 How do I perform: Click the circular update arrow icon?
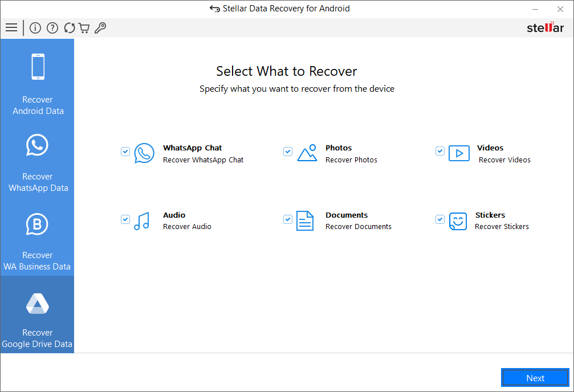click(70, 28)
